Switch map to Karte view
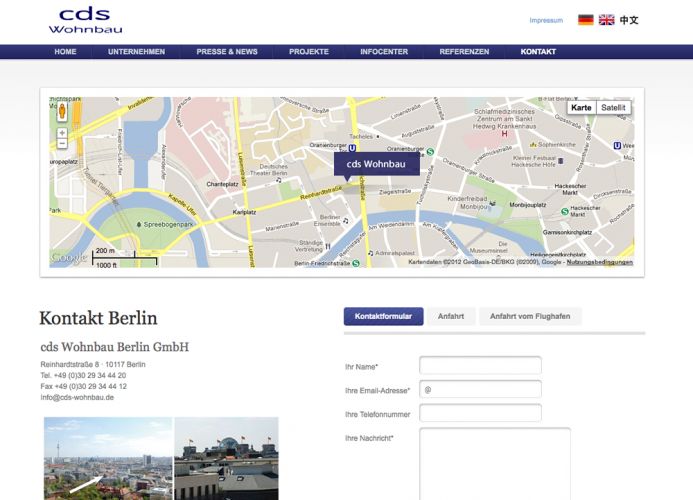Viewport: 693px width, 500px height. tap(581, 107)
